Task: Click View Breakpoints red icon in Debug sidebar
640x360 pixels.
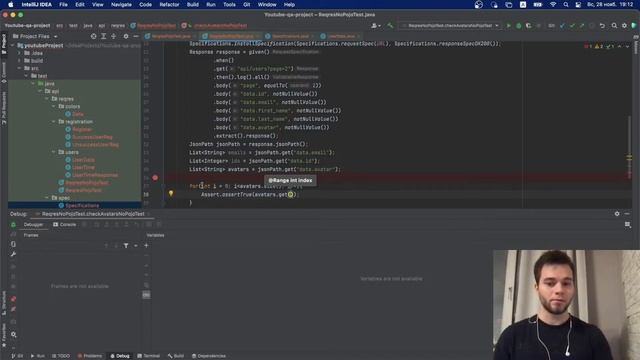Action: coord(13,299)
